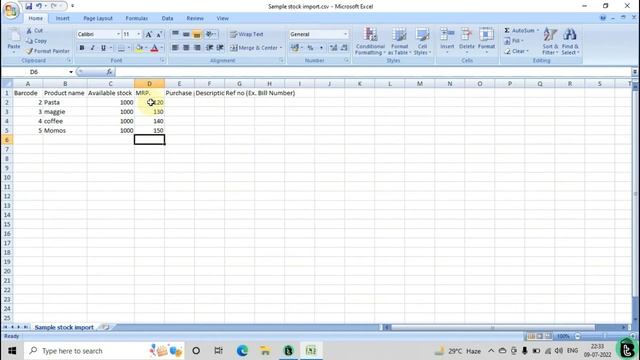The width and height of the screenshot is (640, 360).
Task: Apply comma style
Action: [x=321, y=48]
